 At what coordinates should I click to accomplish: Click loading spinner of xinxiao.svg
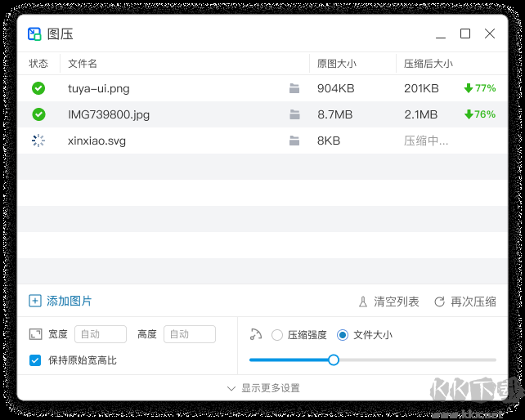pos(38,141)
